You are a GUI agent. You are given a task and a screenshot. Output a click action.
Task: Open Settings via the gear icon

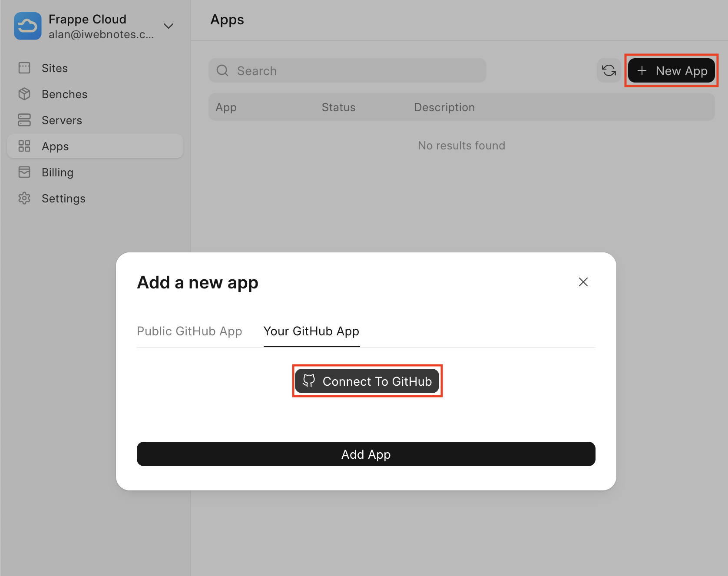(24, 199)
